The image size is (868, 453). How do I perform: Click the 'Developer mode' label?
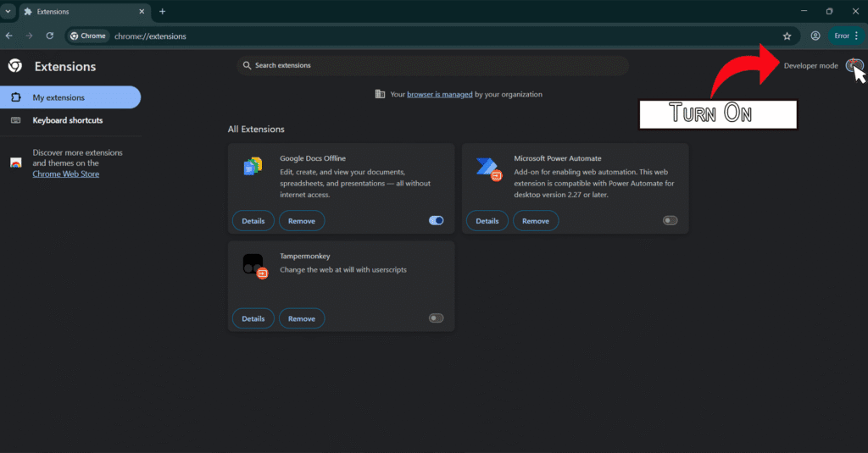[x=811, y=66]
